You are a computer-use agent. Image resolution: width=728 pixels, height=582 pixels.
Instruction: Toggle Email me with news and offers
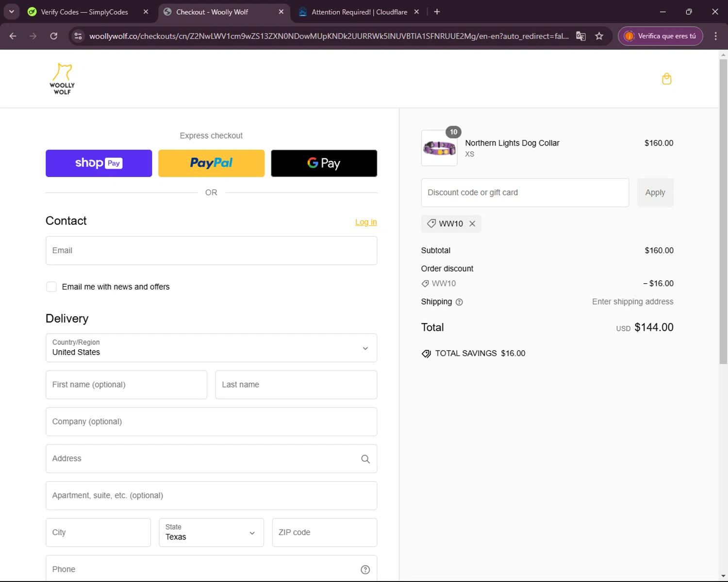(51, 287)
